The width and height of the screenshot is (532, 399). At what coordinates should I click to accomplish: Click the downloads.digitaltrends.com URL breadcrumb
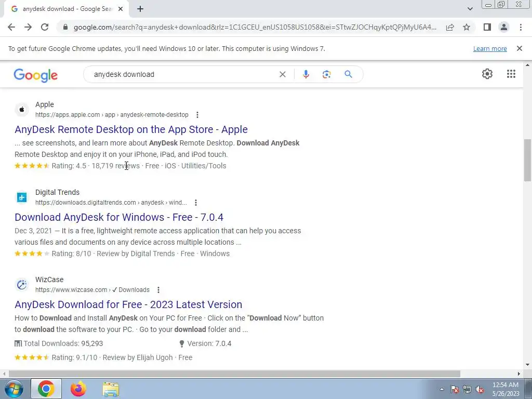coord(111,203)
